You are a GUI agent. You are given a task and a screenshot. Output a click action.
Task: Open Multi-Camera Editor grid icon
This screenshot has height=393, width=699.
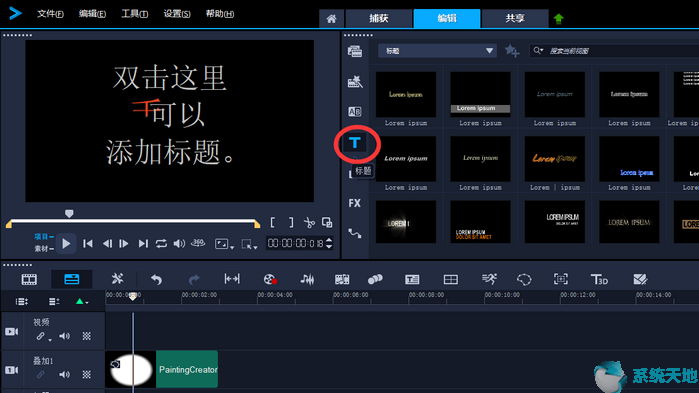point(451,279)
